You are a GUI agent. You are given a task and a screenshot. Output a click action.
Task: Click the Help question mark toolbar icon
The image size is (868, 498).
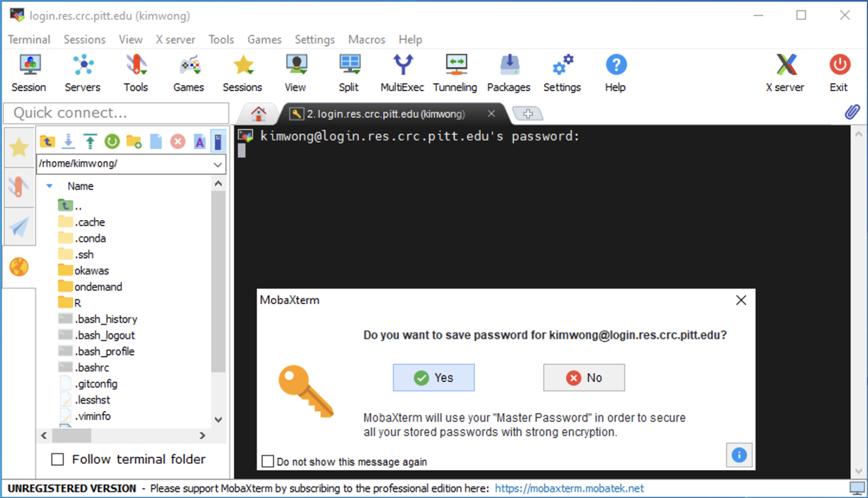(x=615, y=73)
